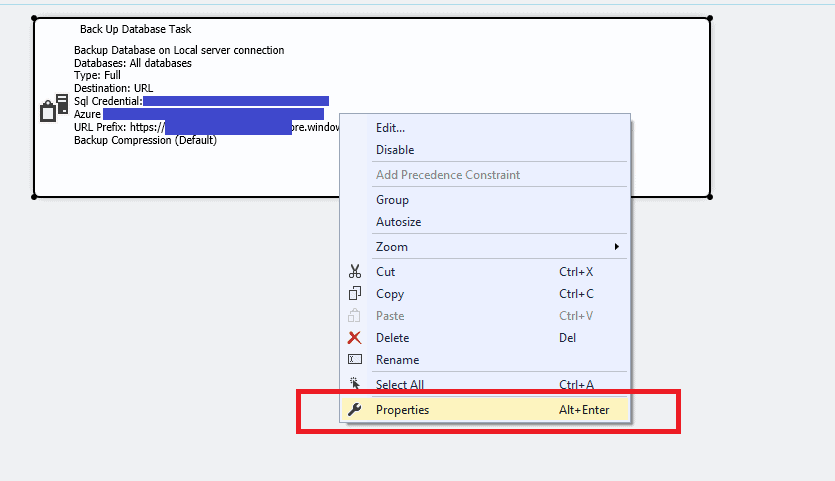Image resolution: width=835 pixels, height=481 pixels.
Task: Click the 'URL Prefix: https://' text
Action: point(119,127)
